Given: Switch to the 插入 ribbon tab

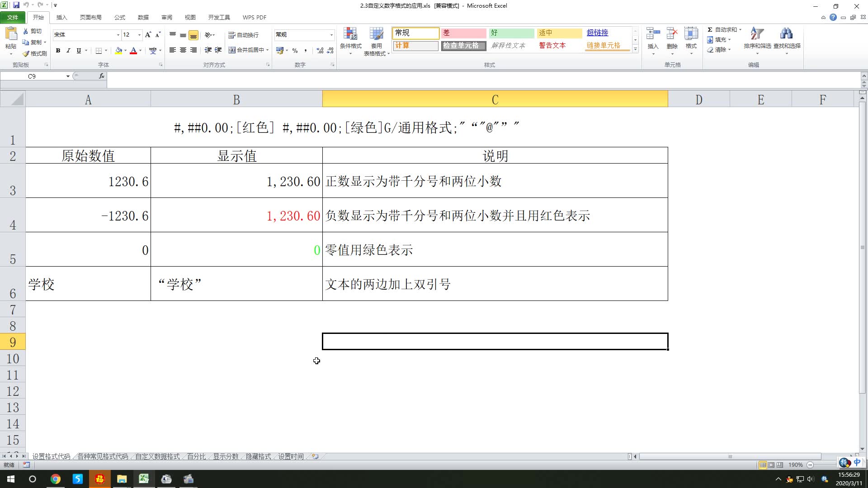Looking at the screenshot, I should pyautogui.click(x=61, y=17).
